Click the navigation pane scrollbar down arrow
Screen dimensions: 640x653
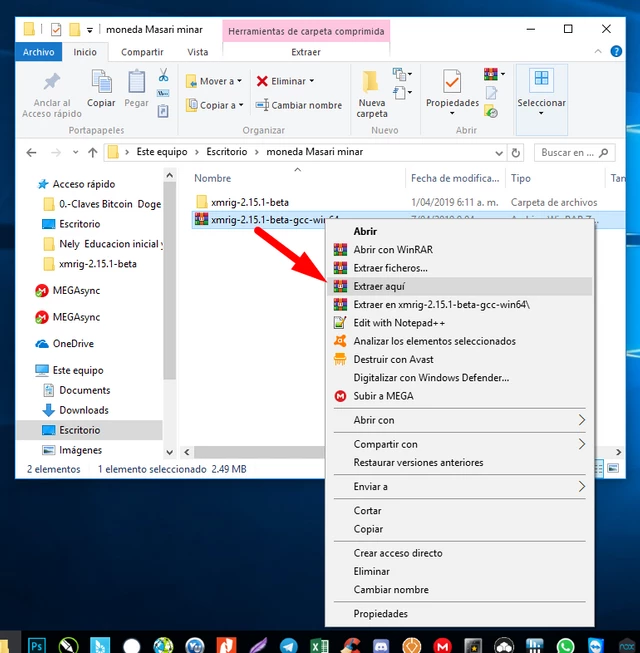[x=169, y=452]
